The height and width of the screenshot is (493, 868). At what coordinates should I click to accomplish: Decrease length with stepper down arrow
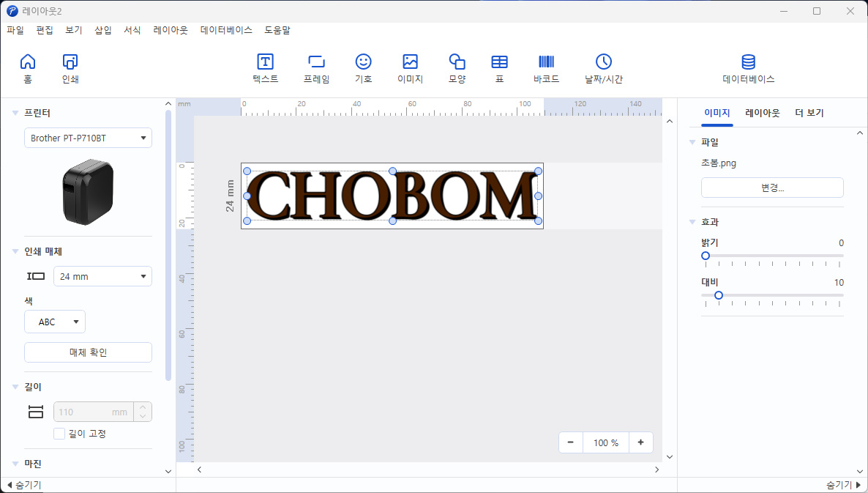click(143, 417)
